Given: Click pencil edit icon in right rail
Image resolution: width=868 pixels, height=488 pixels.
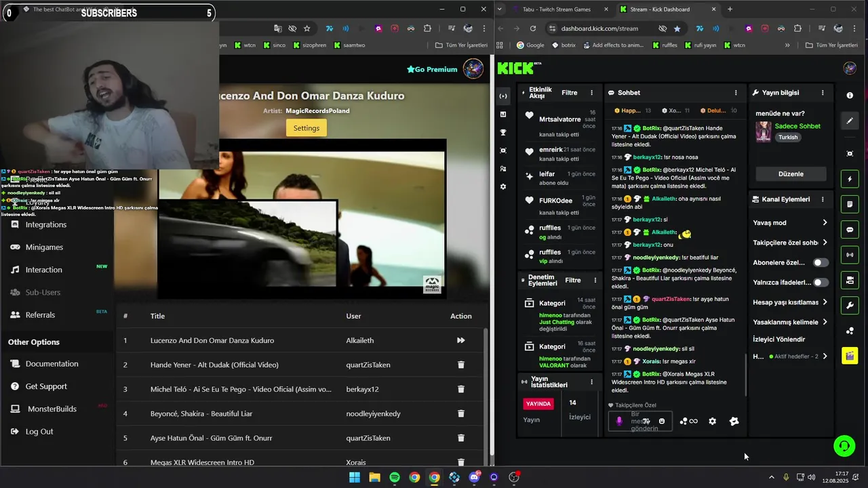Looking at the screenshot, I should (x=850, y=121).
